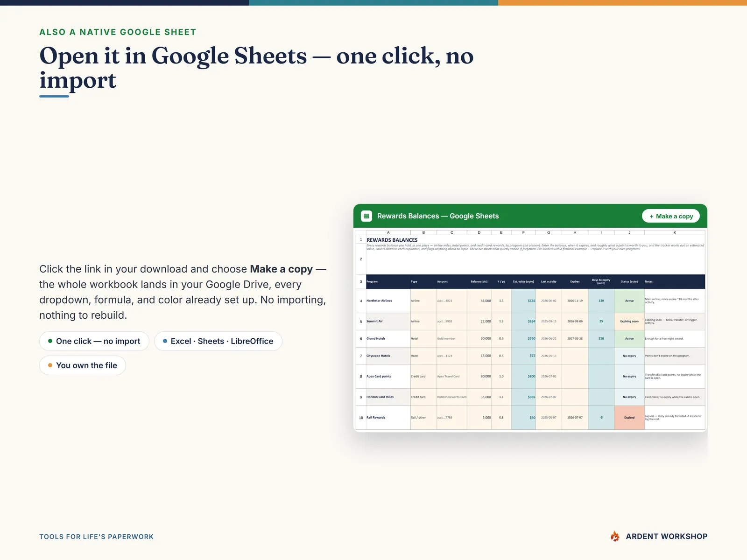747x560 pixels.
Task: Click the Ardent Workshop flame logo
Action: pos(615,536)
